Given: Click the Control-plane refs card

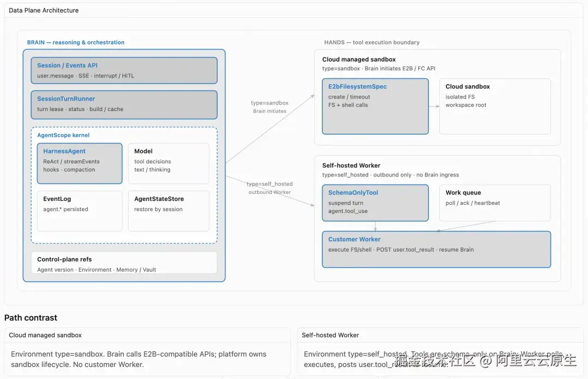Looking at the screenshot, I should click(124, 262).
